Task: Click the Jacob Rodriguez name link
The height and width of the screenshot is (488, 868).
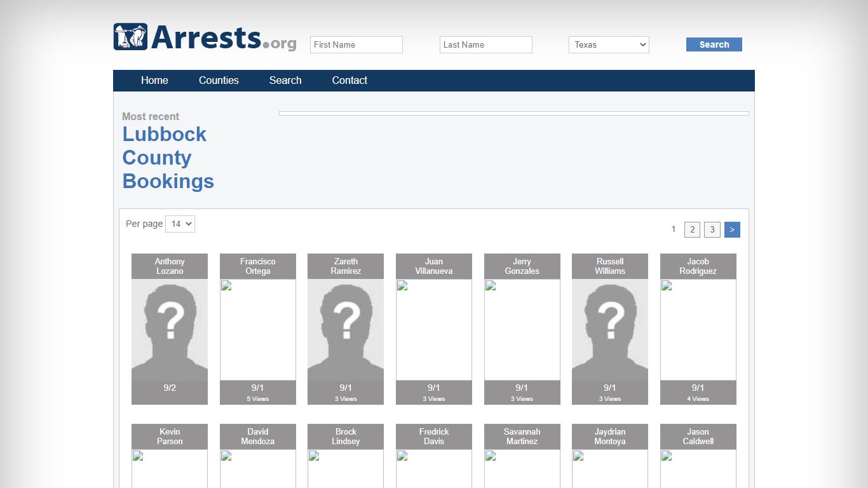Action: tap(698, 266)
